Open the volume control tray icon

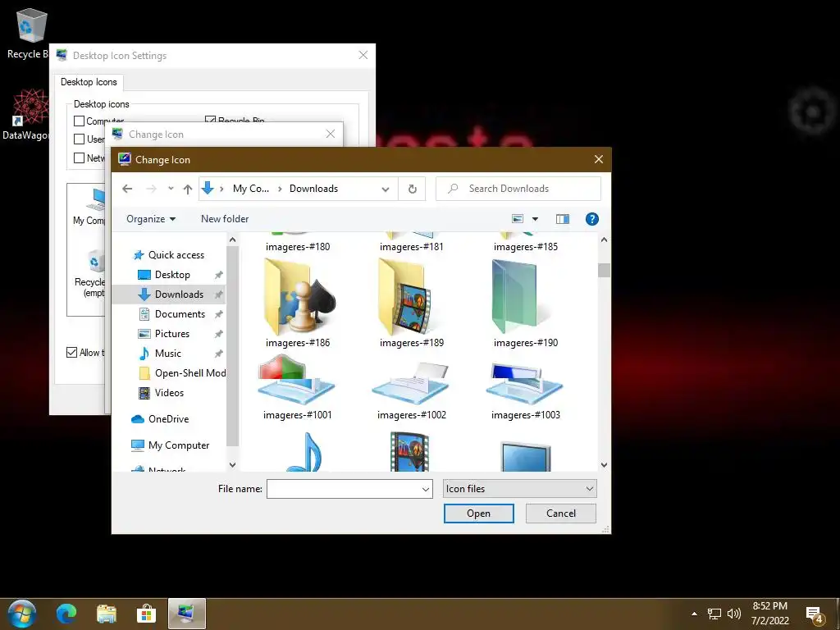(x=734, y=614)
